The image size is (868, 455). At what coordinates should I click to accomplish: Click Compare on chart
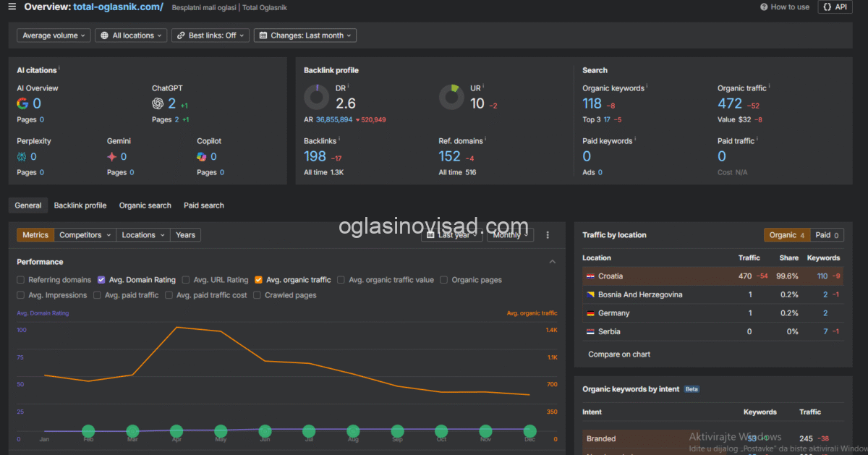(x=619, y=354)
